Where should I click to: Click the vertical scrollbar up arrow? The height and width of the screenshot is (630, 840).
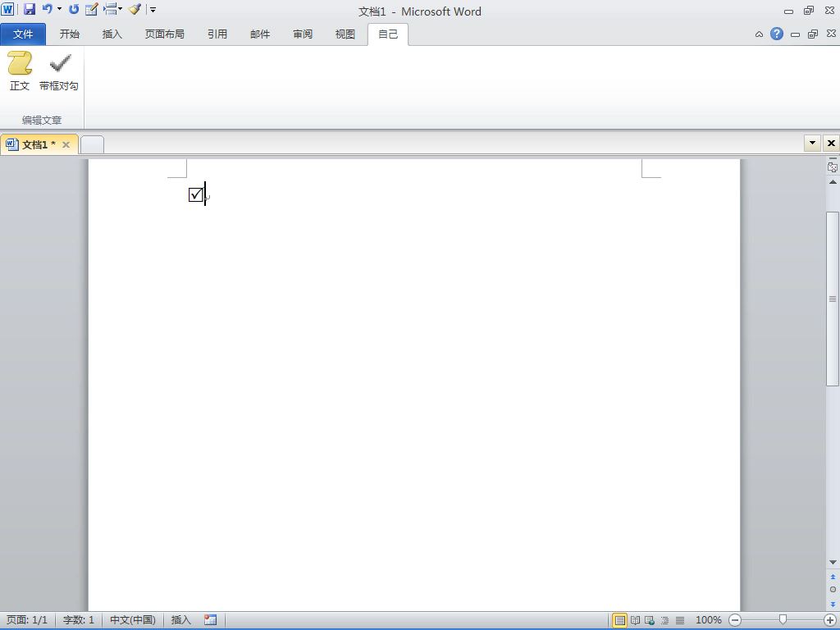[833, 182]
